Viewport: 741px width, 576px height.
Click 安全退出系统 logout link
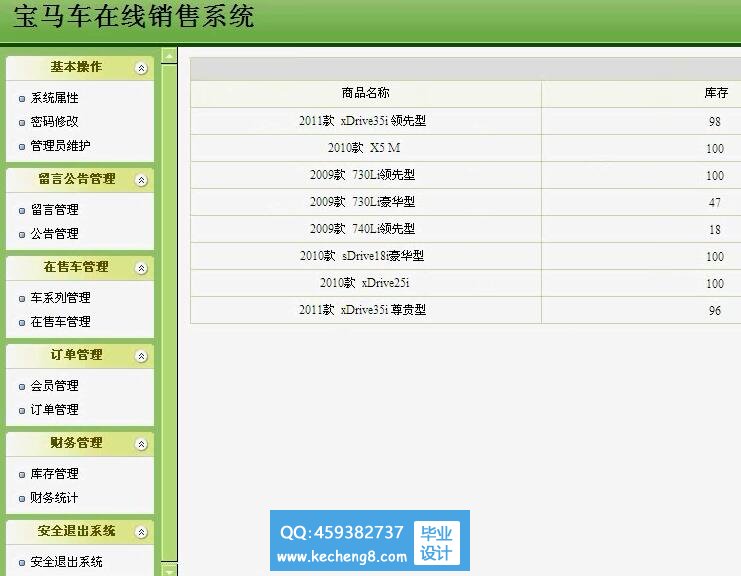tap(66, 562)
